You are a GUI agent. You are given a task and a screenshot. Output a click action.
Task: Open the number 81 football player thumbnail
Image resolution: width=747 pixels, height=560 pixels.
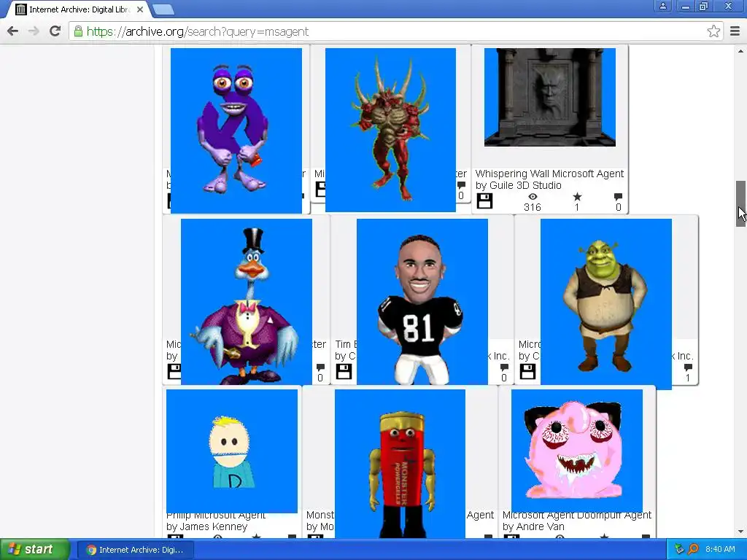click(x=422, y=301)
